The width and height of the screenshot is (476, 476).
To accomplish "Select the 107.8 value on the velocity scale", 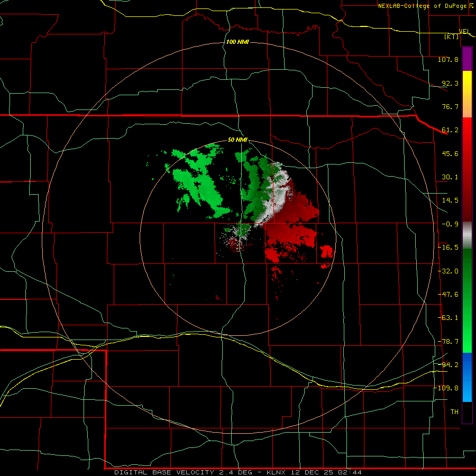I will [448, 59].
